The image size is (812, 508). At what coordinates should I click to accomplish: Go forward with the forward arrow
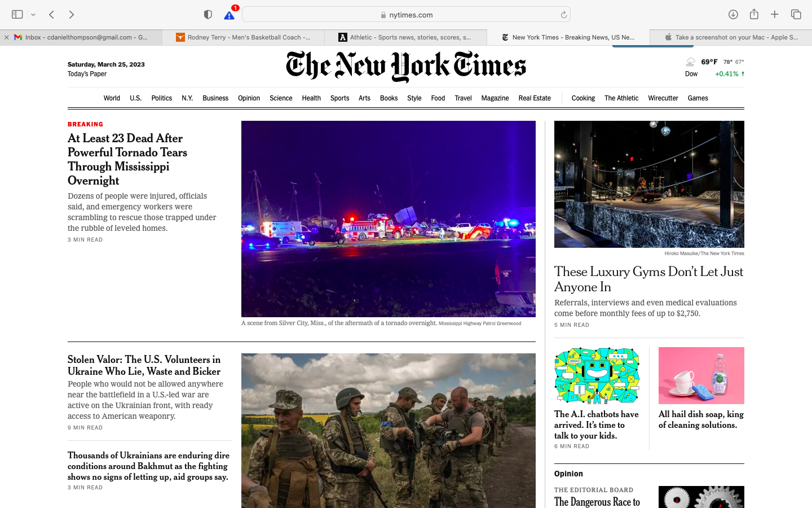72,15
